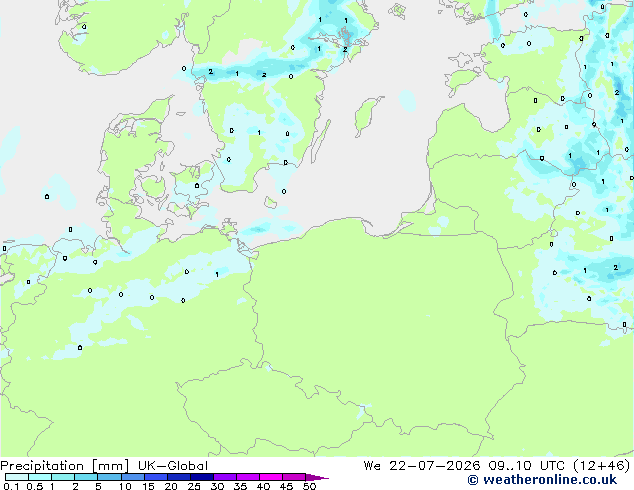Screen dimensions: 634x490
Task: Click the '0.5' legend scale label
Action: [35, 486]
